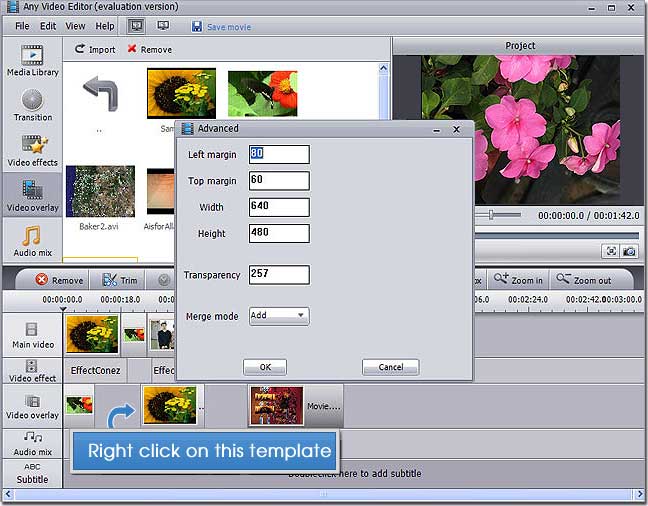The image size is (648, 506).
Task: Open the Media Library panel
Action: pos(32,60)
